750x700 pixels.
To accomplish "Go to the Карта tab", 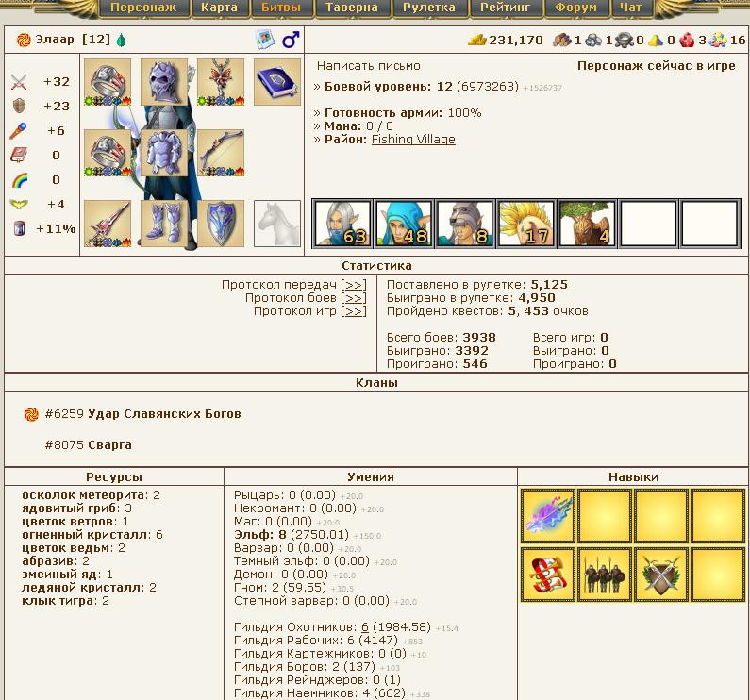I will 219,8.
